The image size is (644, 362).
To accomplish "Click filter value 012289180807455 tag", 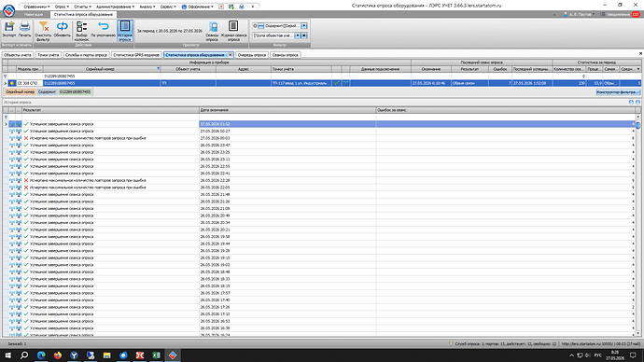I will (76, 92).
